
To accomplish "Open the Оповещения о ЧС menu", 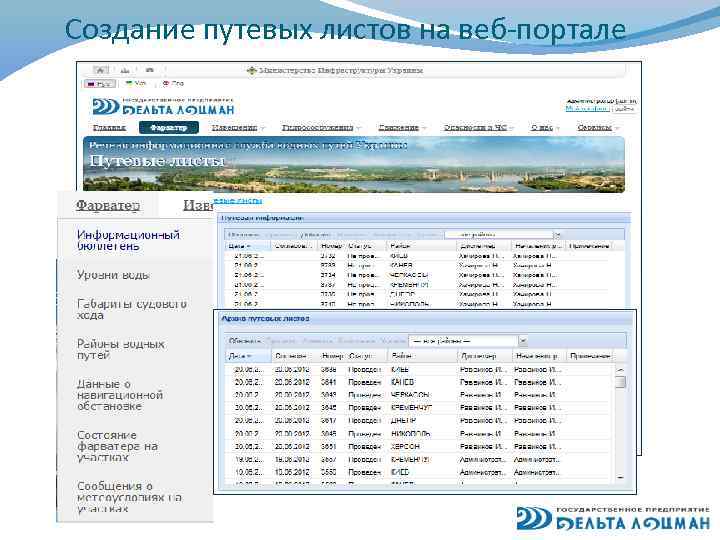I will (x=475, y=128).
